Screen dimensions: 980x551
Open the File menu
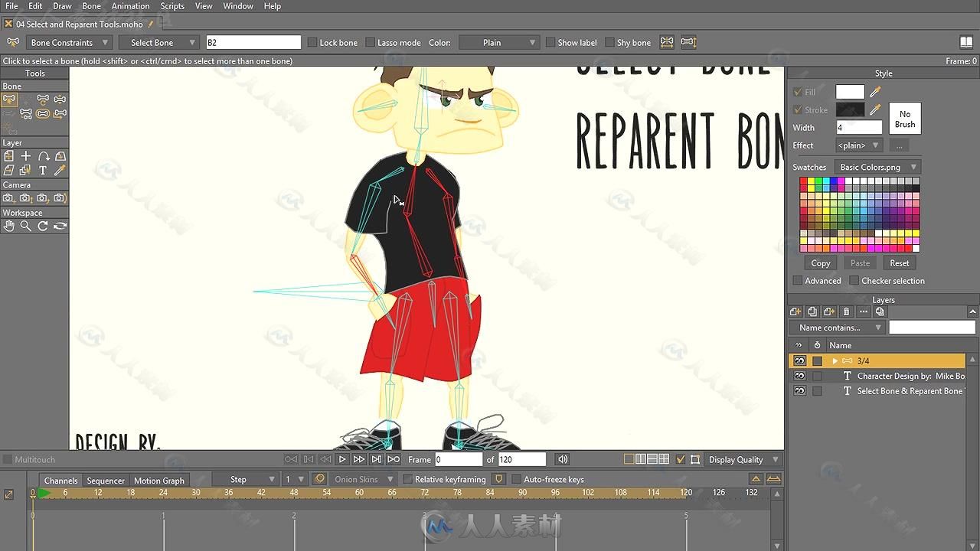point(11,6)
